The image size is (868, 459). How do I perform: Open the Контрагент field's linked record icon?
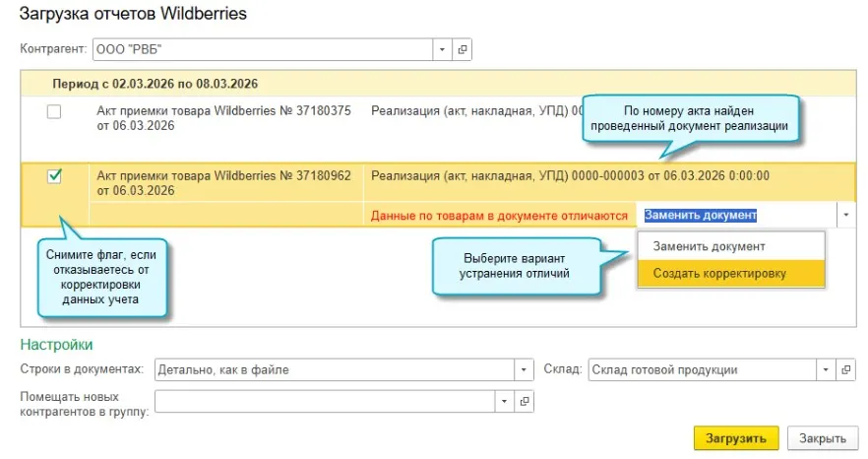[463, 49]
